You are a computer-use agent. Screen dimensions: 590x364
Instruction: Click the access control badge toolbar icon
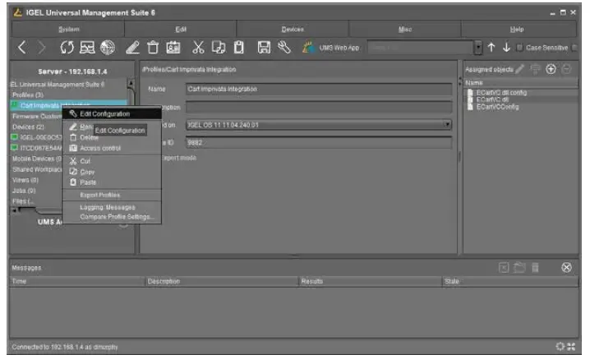click(x=173, y=48)
